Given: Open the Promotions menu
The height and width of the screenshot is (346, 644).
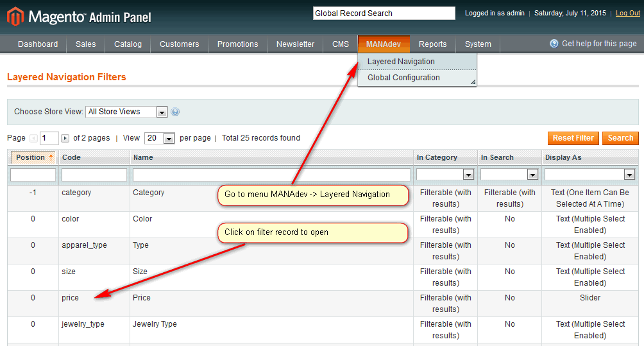Looking at the screenshot, I should coord(237,44).
